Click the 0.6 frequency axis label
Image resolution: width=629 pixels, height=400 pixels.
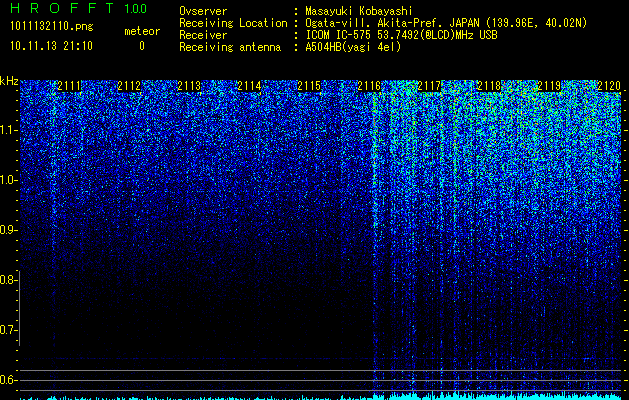tap(8, 380)
